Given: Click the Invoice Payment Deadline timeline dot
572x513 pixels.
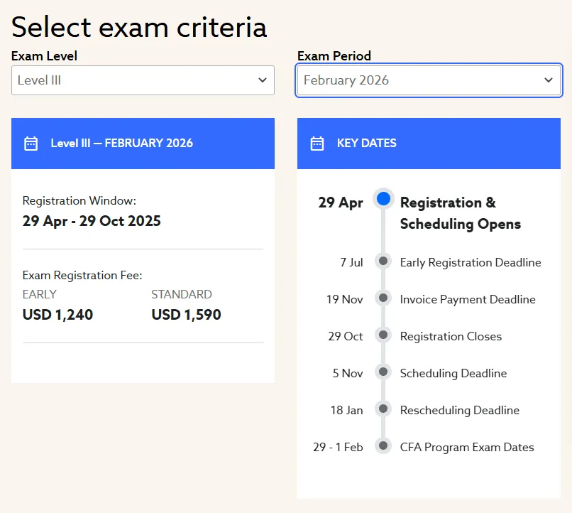Looking at the screenshot, I should point(383,298).
